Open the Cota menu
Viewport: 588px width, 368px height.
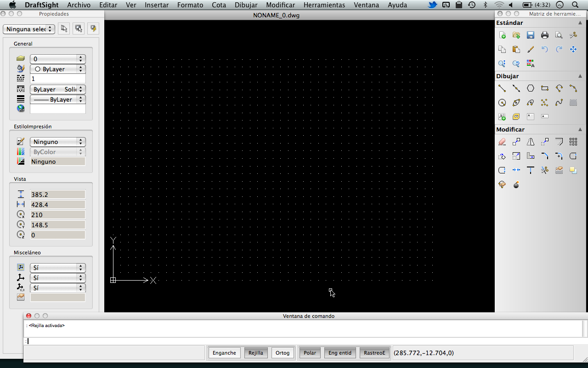click(219, 5)
